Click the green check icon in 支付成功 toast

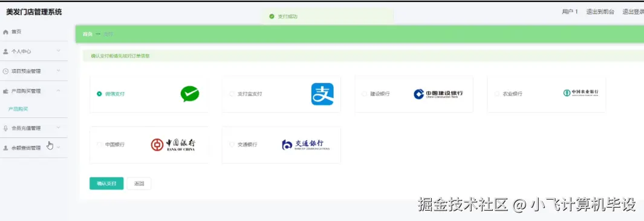[272, 16]
